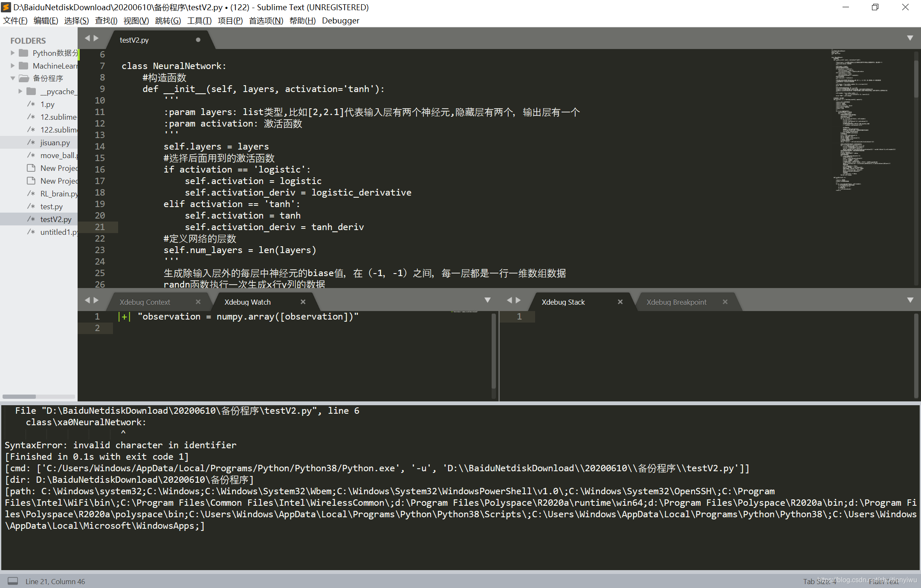
Task: Open the 查找(I) menu
Action: click(106, 20)
